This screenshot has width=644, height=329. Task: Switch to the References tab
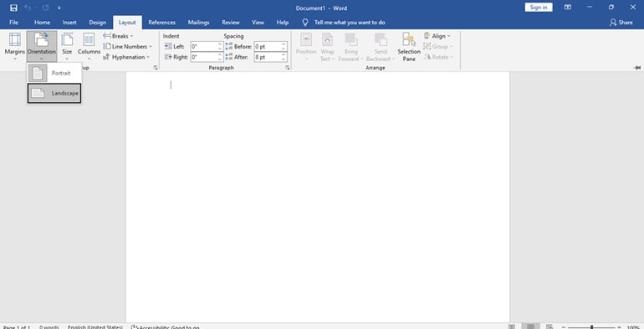[161, 23]
